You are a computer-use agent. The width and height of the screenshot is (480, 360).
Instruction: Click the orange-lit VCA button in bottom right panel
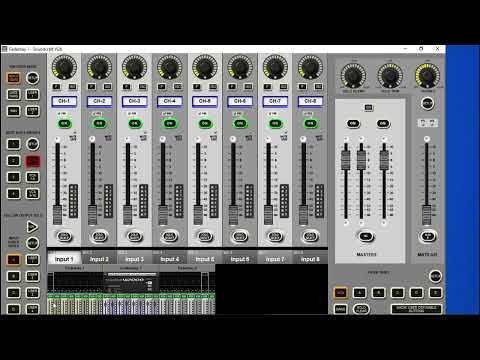pyautogui.click(x=340, y=293)
